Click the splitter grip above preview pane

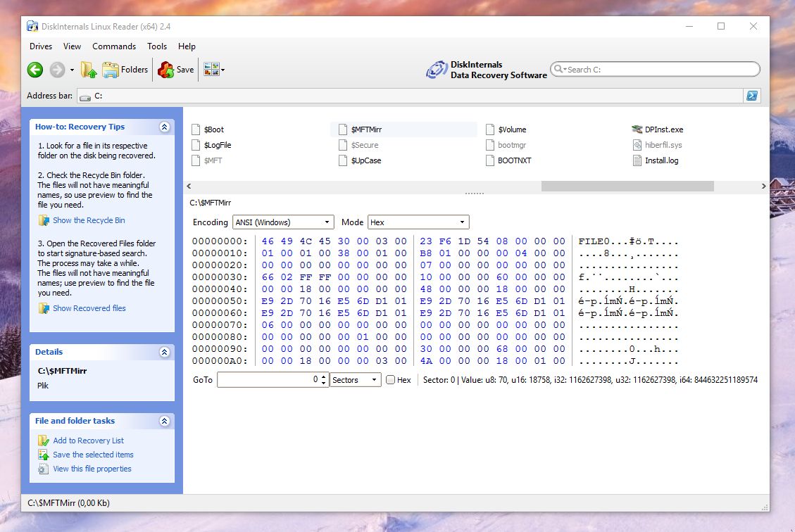pos(475,194)
